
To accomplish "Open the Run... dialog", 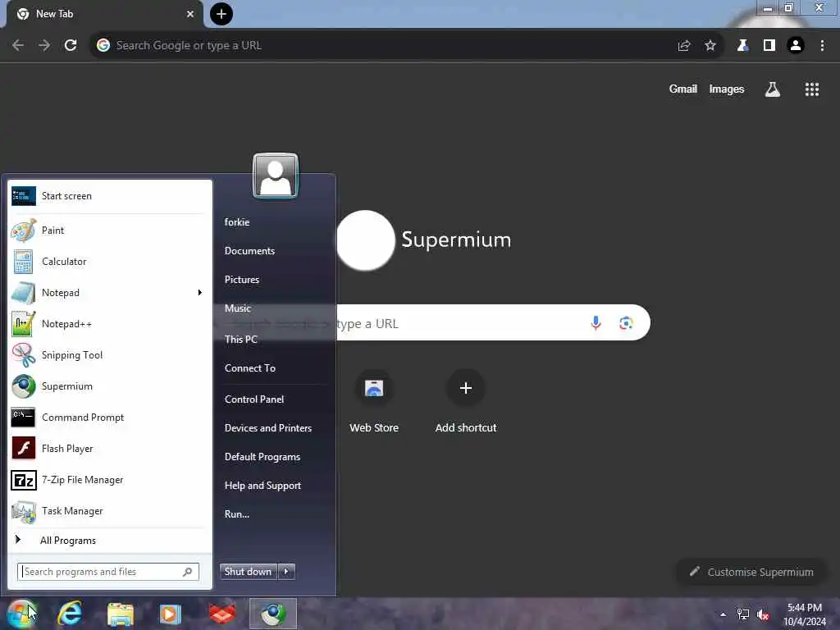I will click(237, 514).
